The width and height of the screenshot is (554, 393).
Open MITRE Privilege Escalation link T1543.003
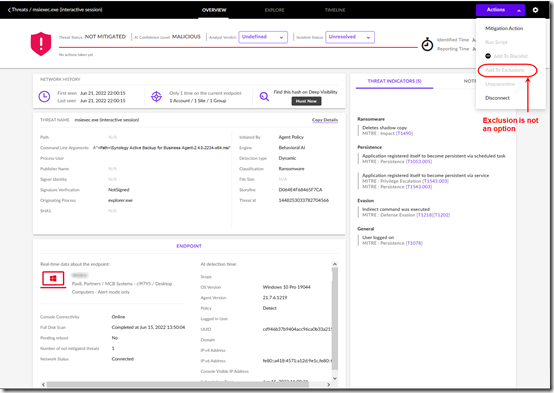(435, 181)
